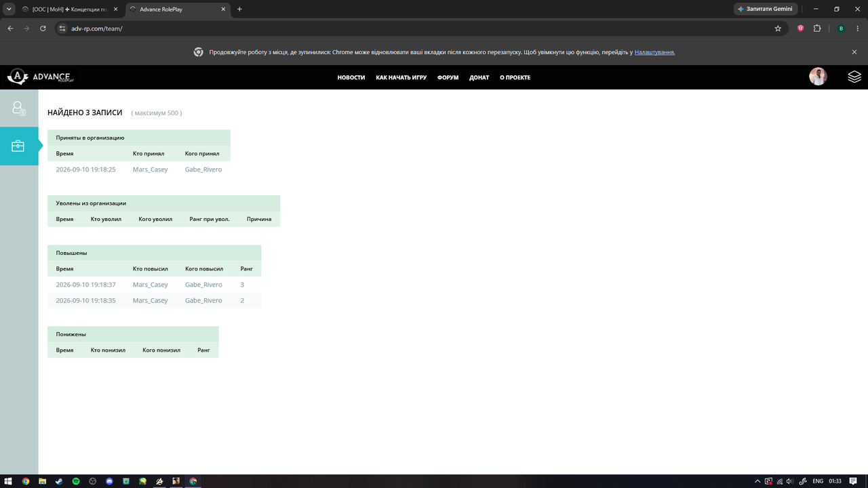Click the Запитати Gemini button

tap(765, 9)
